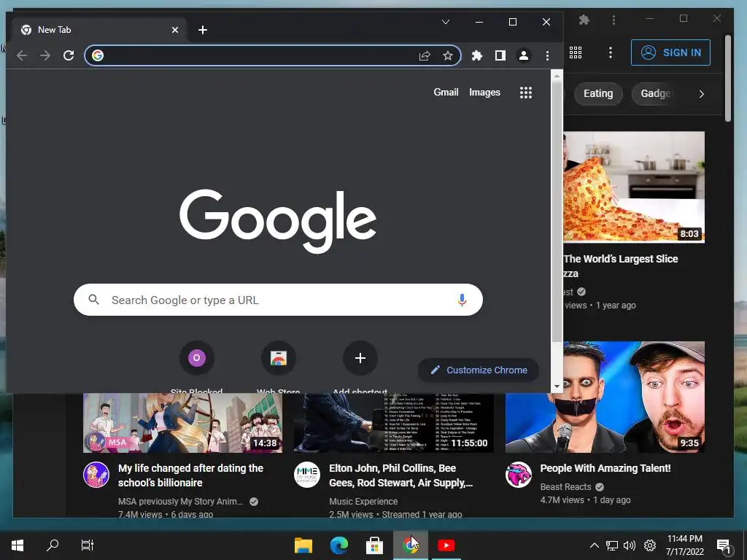Open Chrome's side panel
Screen dimensions: 747x560
coord(500,55)
